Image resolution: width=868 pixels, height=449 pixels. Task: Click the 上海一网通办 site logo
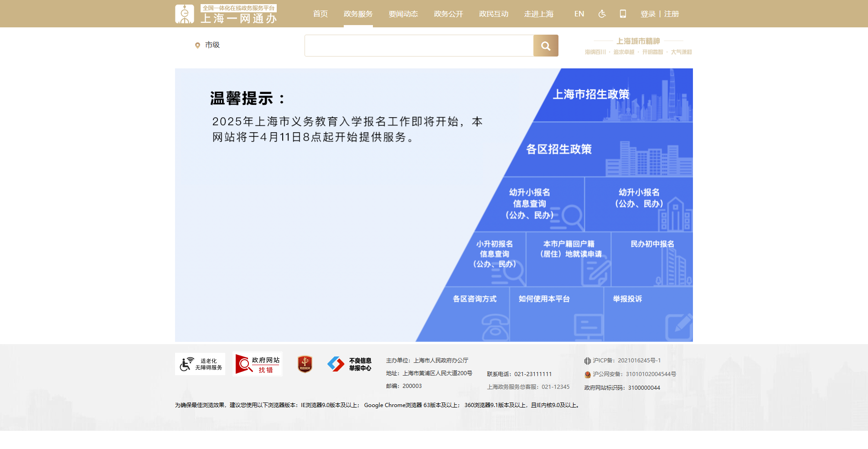(226, 14)
